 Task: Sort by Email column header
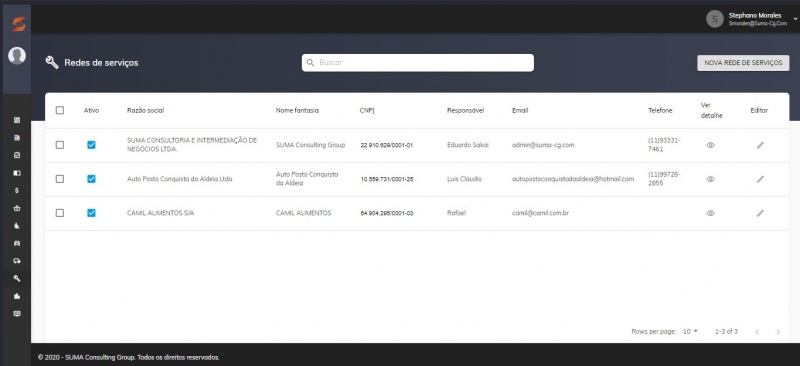520,111
